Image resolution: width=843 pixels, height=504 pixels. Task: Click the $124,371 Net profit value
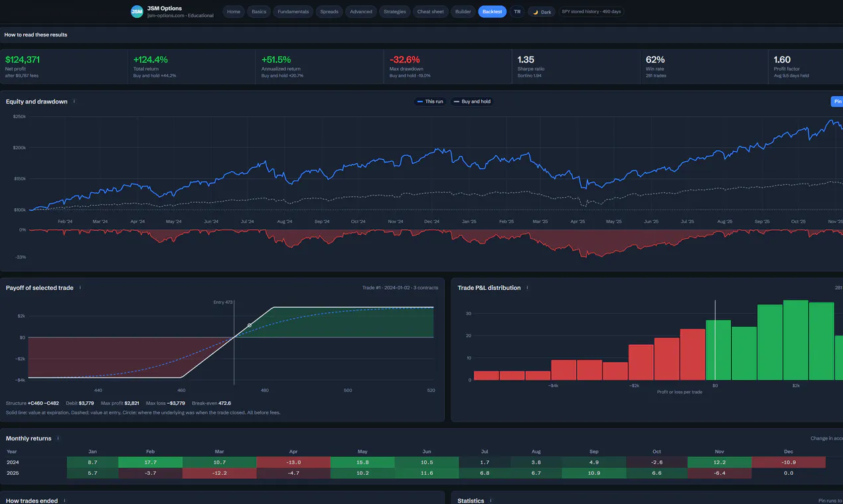(x=23, y=60)
